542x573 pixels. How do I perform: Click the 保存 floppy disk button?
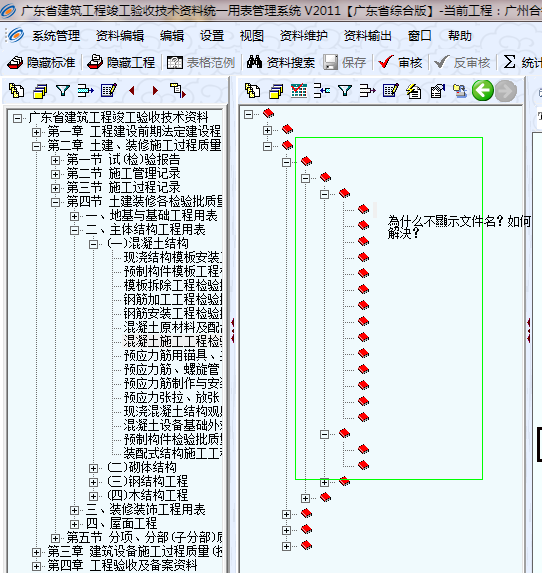click(x=344, y=62)
